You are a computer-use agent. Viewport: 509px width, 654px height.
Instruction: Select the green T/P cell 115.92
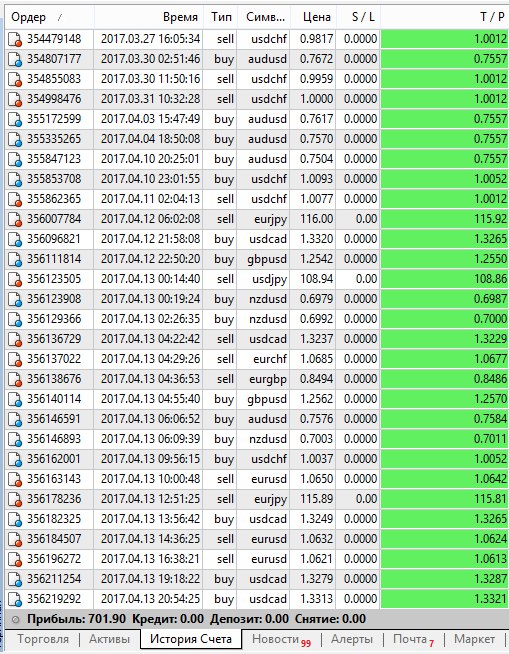tap(445, 219)
